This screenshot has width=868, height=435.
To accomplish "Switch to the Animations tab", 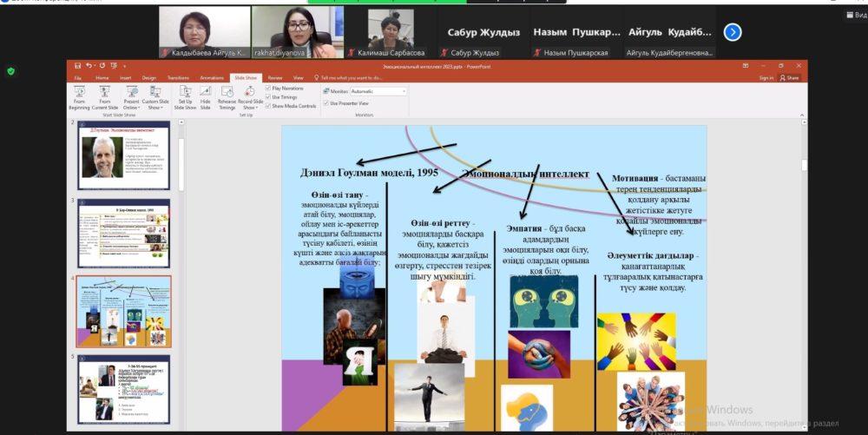I will click(212, 78).
